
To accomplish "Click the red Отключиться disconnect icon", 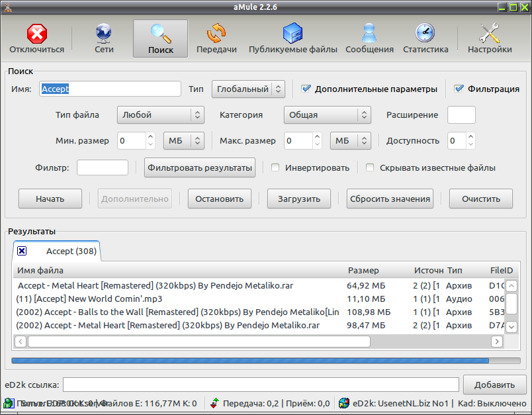I will (36, 34).
